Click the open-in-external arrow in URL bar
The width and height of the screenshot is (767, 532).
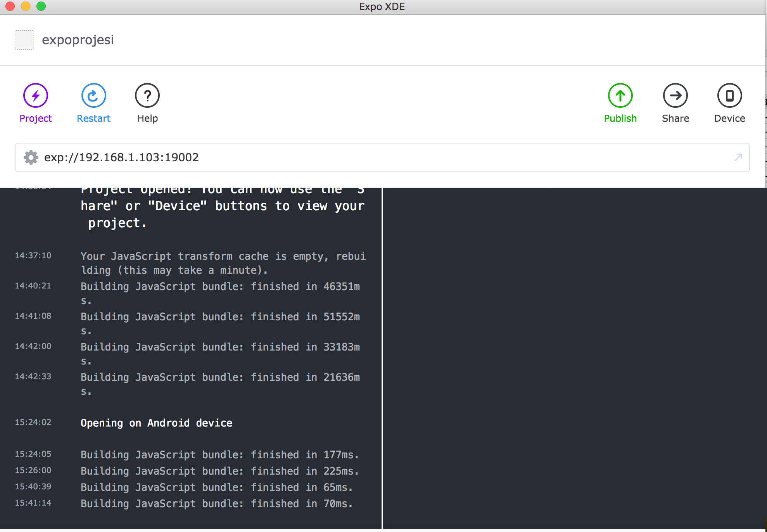coord(738,157)
